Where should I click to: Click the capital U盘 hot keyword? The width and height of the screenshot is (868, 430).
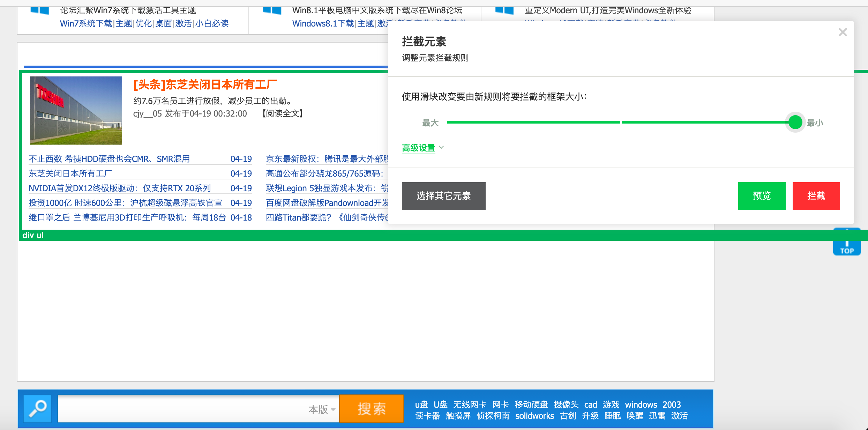point(441,405)
